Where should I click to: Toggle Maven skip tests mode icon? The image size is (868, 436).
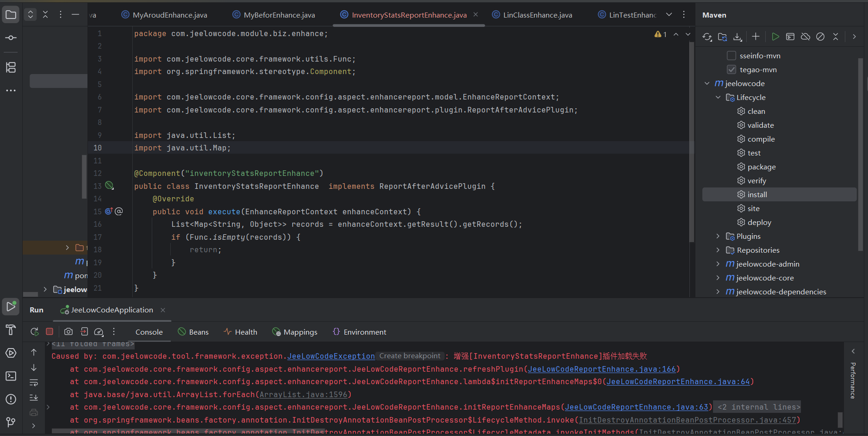pos(820,37)
